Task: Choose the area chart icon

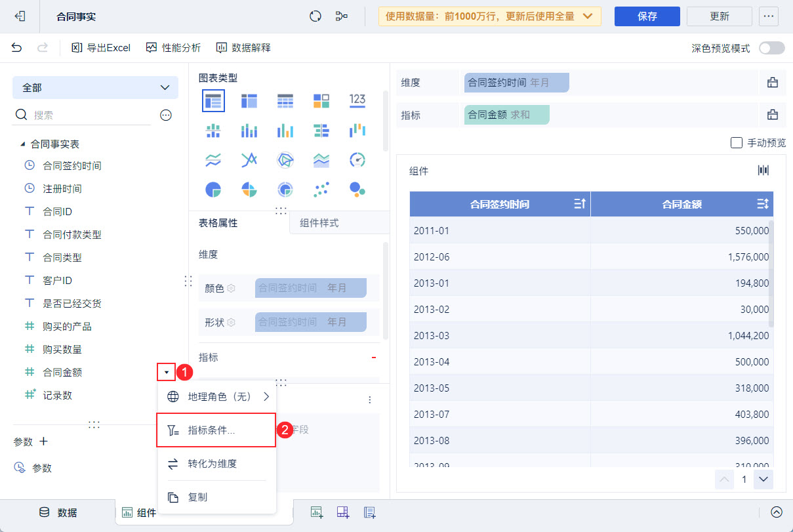Action: (x=321, y=159)
